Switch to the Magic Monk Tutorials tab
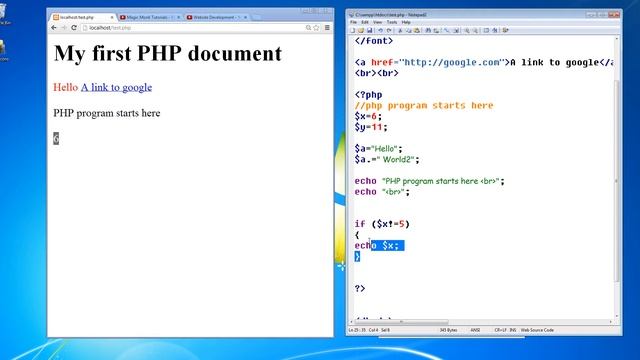Screen dimensions: 640x360 (x=149, y=18)
